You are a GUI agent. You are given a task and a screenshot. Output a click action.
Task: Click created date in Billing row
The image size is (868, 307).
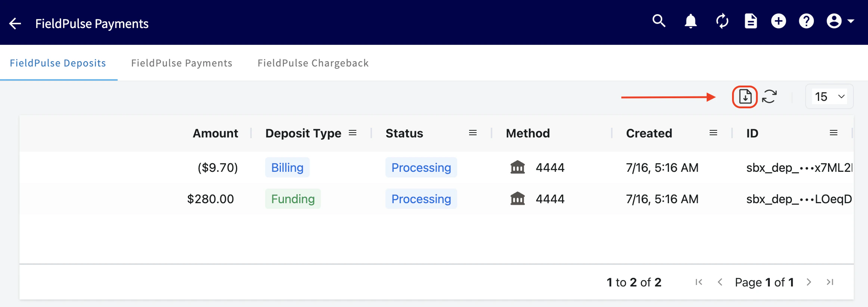click(662, 168)
